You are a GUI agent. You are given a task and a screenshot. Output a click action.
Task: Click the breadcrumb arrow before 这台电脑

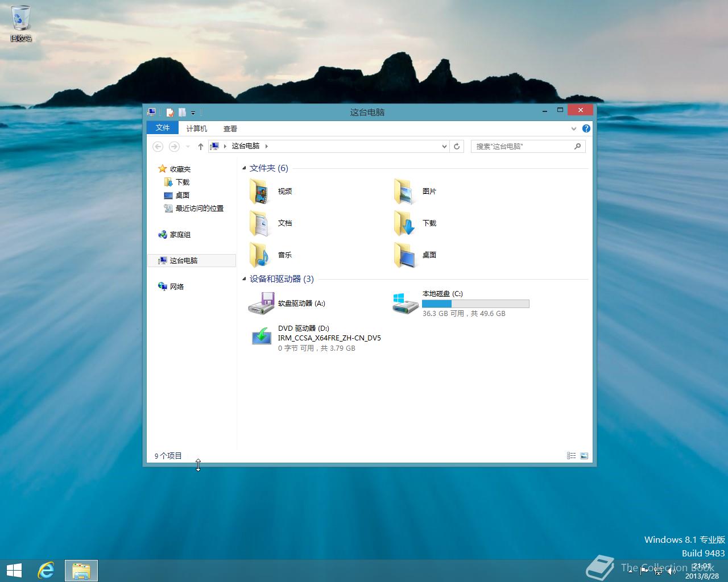pyautogui.click(x=225, y=146)
